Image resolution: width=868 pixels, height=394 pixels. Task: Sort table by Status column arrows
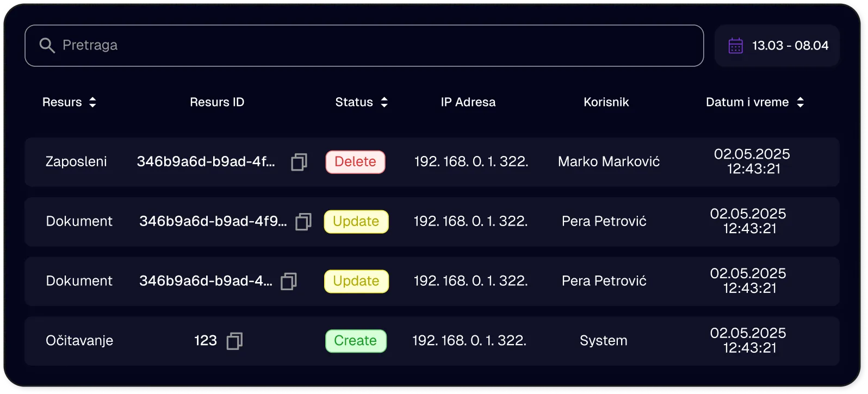pos(384,102)
